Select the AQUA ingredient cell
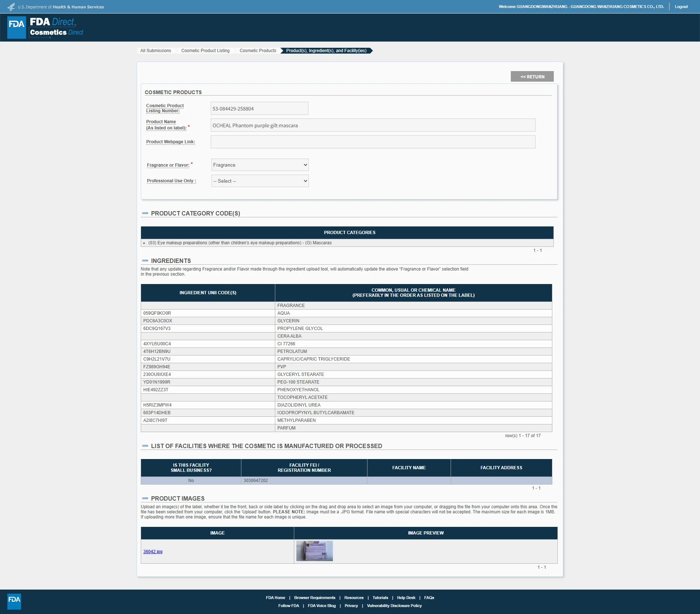Screen dimensions: 700x614 point(413,313)
